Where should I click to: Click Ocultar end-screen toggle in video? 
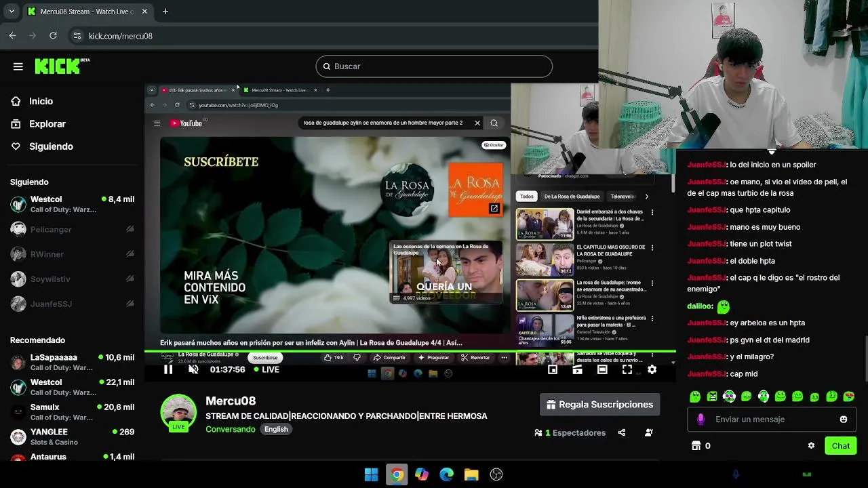[x=494, y=145]
